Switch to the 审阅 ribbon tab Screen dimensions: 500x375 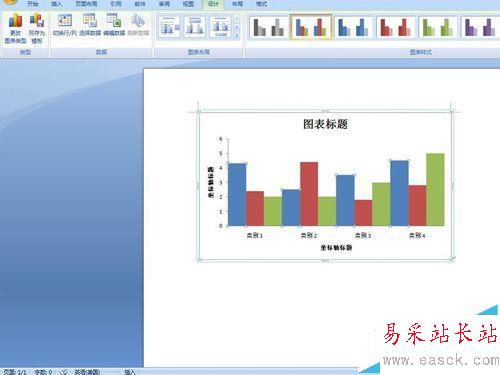tap(164, 4)
